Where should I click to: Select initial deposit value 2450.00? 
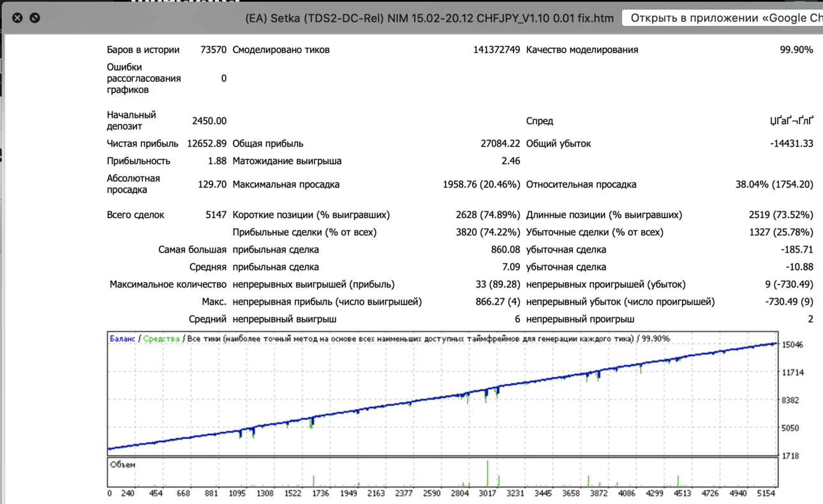coord(209,121)
